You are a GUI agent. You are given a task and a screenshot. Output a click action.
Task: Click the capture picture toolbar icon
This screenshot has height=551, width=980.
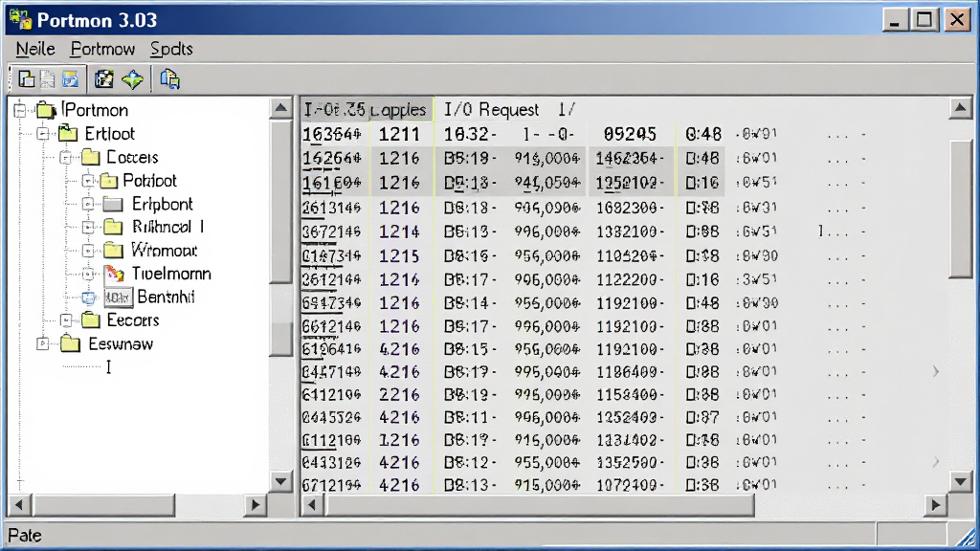coord(103,79)
